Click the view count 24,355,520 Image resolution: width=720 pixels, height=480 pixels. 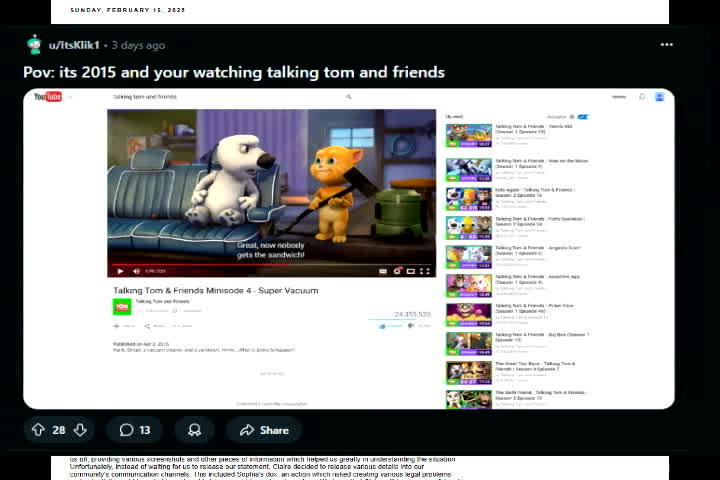(x=412, y=314)
